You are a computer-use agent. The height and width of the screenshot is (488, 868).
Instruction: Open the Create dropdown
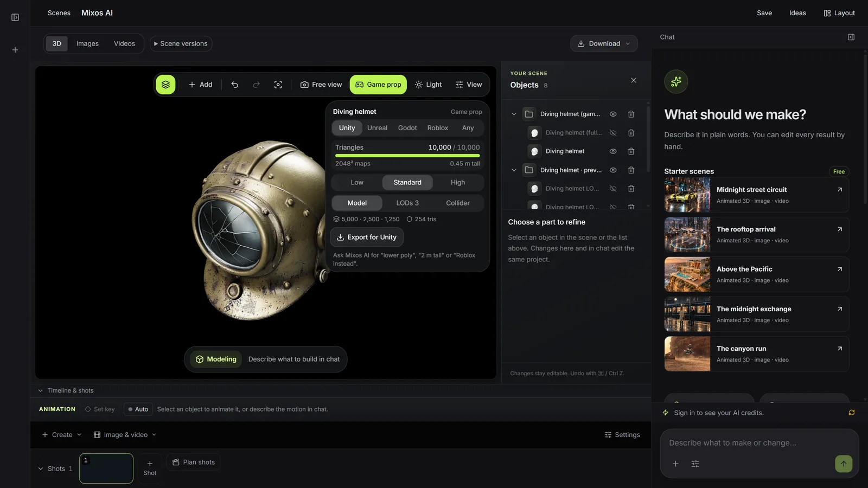(62, 435)
